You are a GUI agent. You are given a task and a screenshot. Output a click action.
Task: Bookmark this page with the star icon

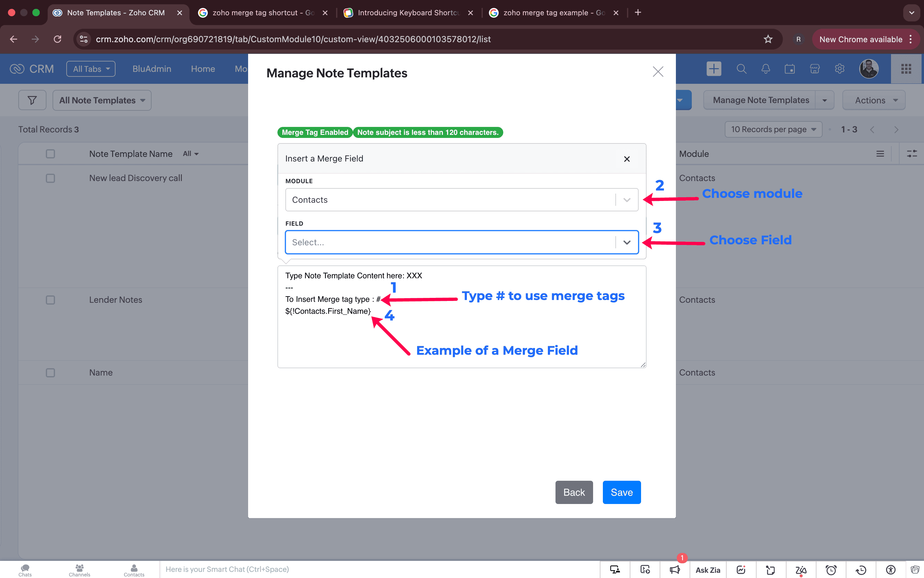tap(768, 39)
